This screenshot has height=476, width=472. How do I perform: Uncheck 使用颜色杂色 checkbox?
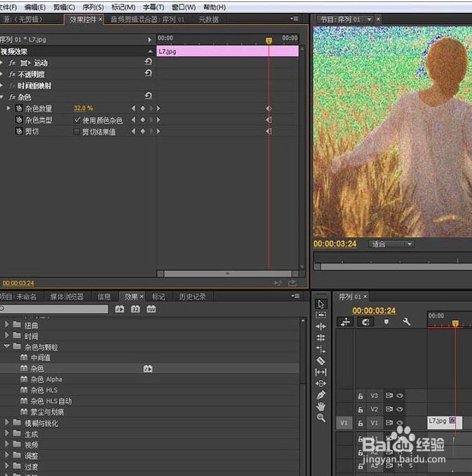click(x=77, y=120)
